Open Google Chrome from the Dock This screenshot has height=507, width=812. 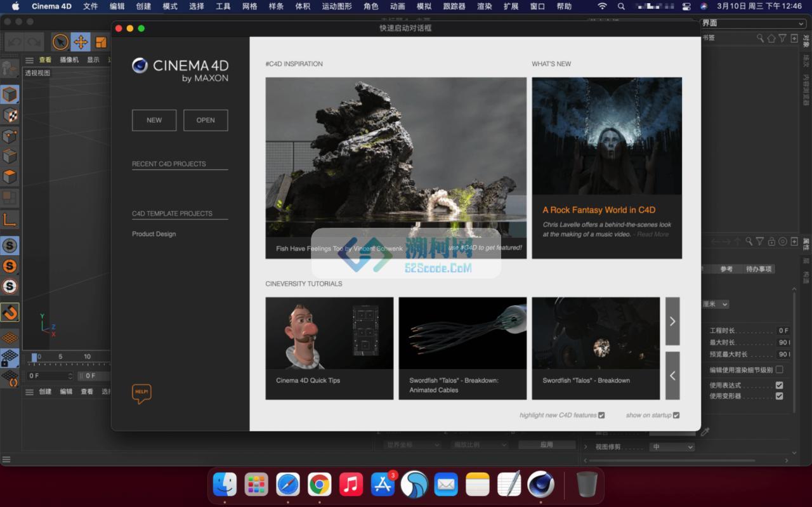point(319,485)
